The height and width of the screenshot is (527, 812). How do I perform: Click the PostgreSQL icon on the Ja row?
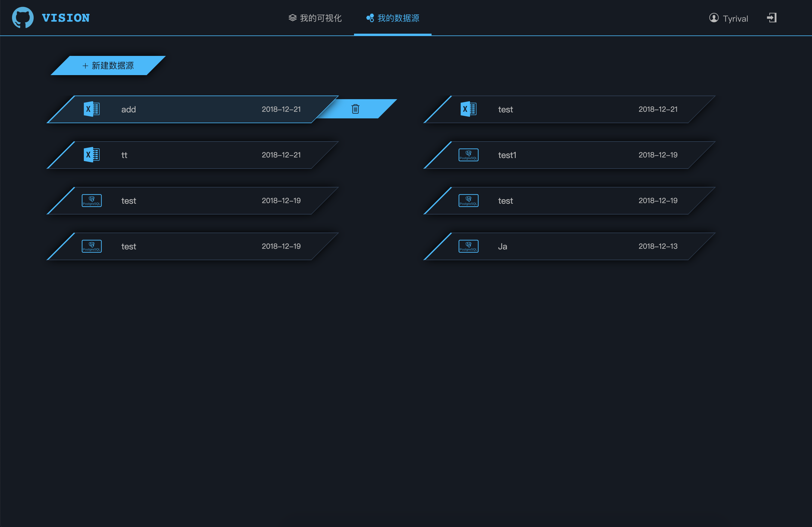click(468, 246)
